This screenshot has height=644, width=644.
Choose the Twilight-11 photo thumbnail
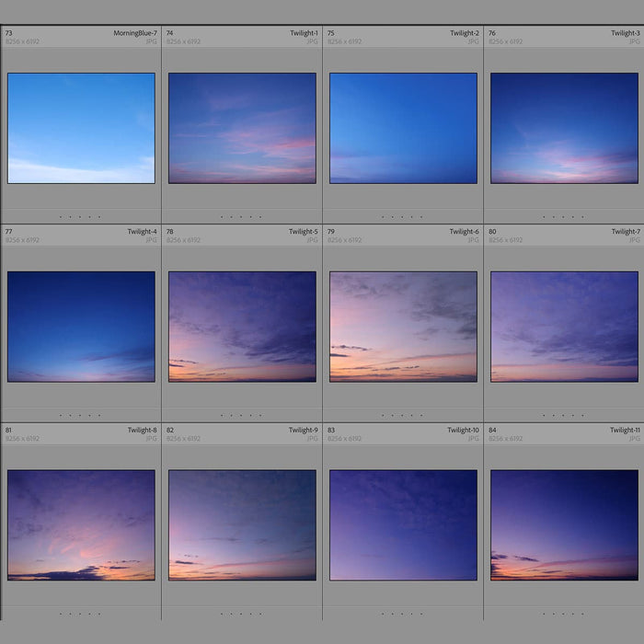[564, 524]
